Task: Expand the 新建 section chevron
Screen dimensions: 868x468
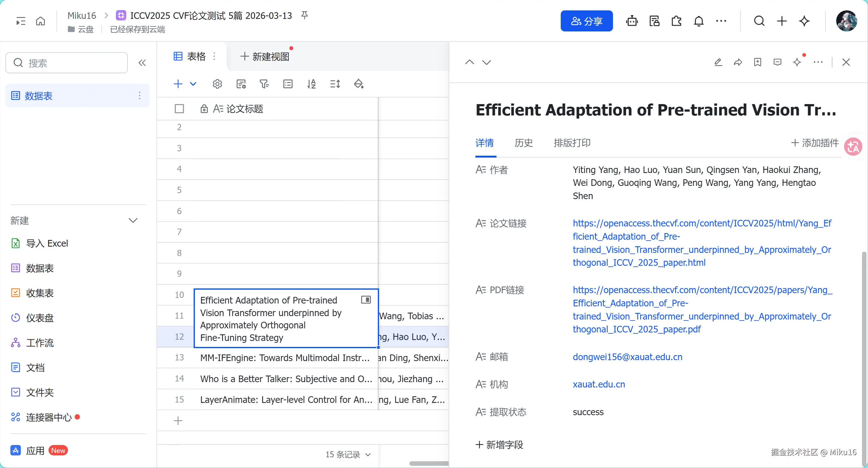Action: [x=133, y=220]
